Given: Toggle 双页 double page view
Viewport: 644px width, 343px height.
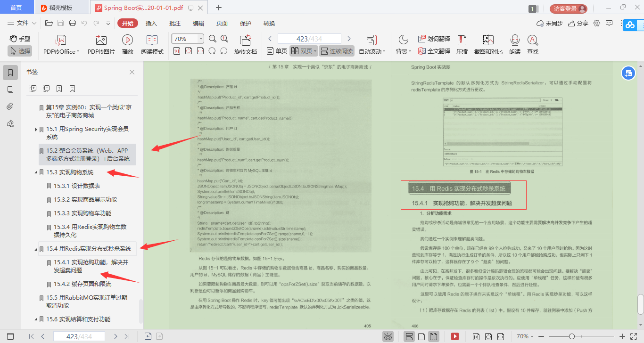Looking at the screenshot, I should (x=304, y=51).
